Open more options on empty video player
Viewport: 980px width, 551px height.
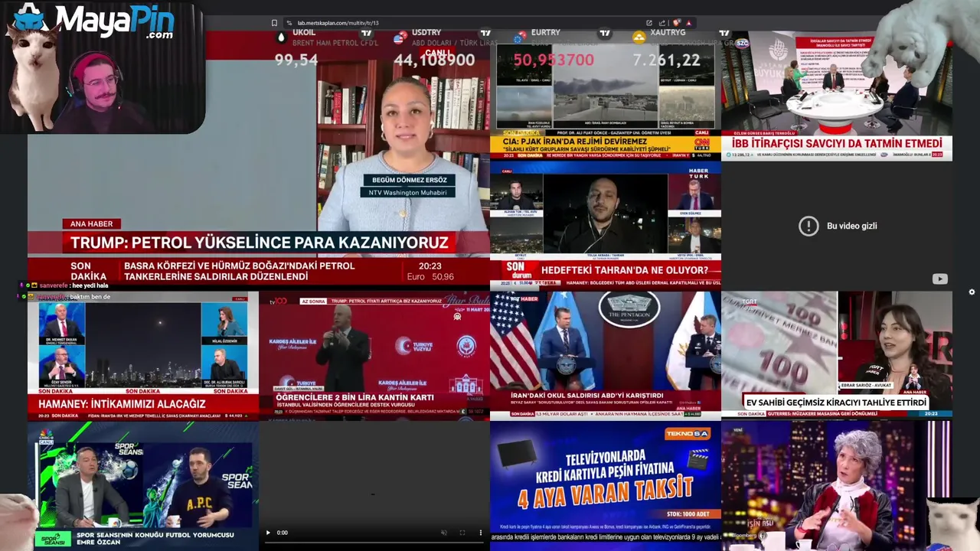point(481,533)
